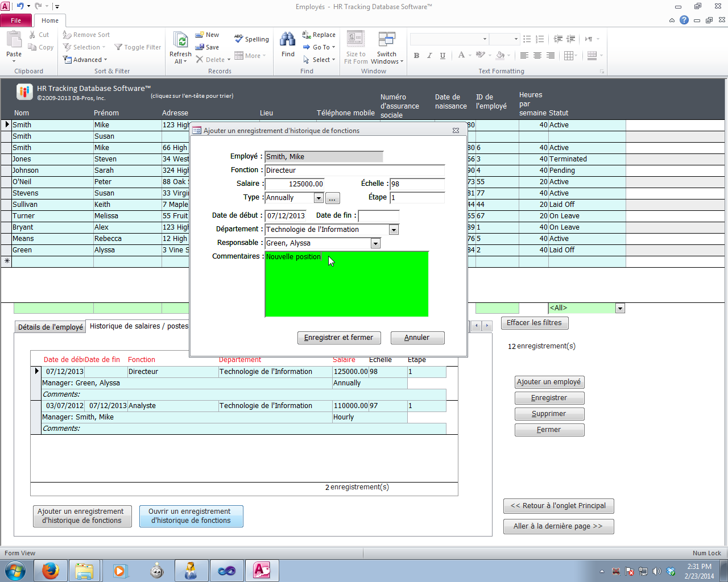Open the salary Type dropdown
Screen dimensions: 728x582
click(x=318, y=198)
